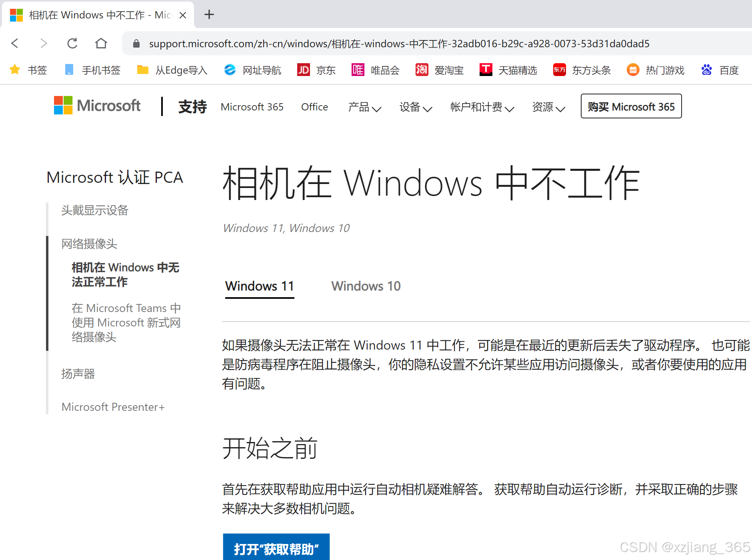Select 相机在 Windows 中无法正常工作 sidebar item
Screen dimensions: 752x560
125,275
